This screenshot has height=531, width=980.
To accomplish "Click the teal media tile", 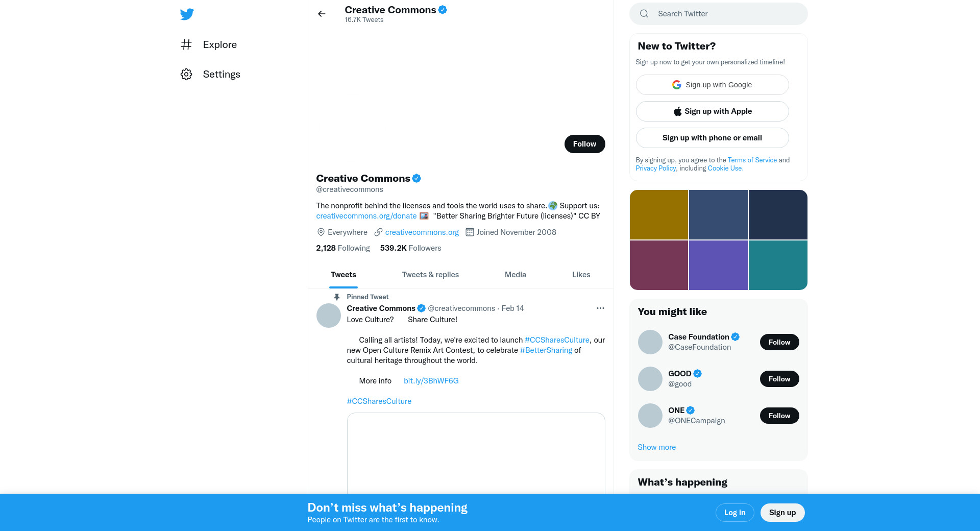I will tap(778, 265).
